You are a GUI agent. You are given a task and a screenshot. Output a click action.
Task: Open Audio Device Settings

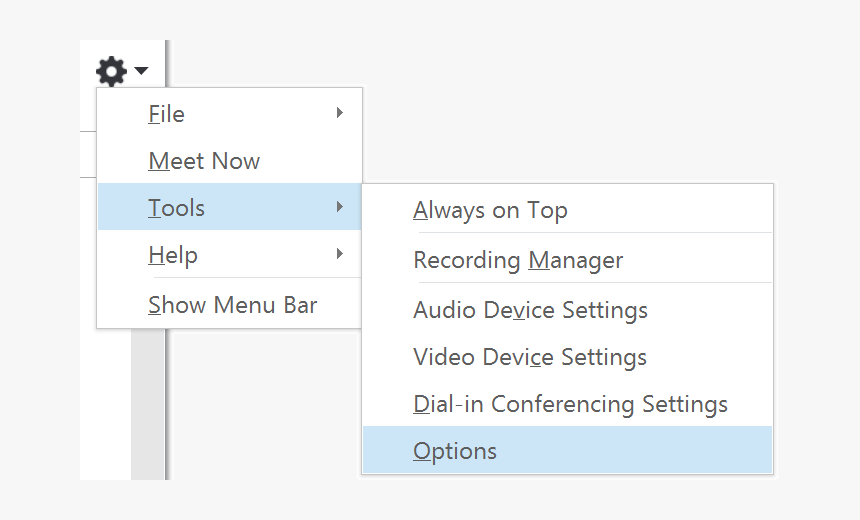pos(530,310)
